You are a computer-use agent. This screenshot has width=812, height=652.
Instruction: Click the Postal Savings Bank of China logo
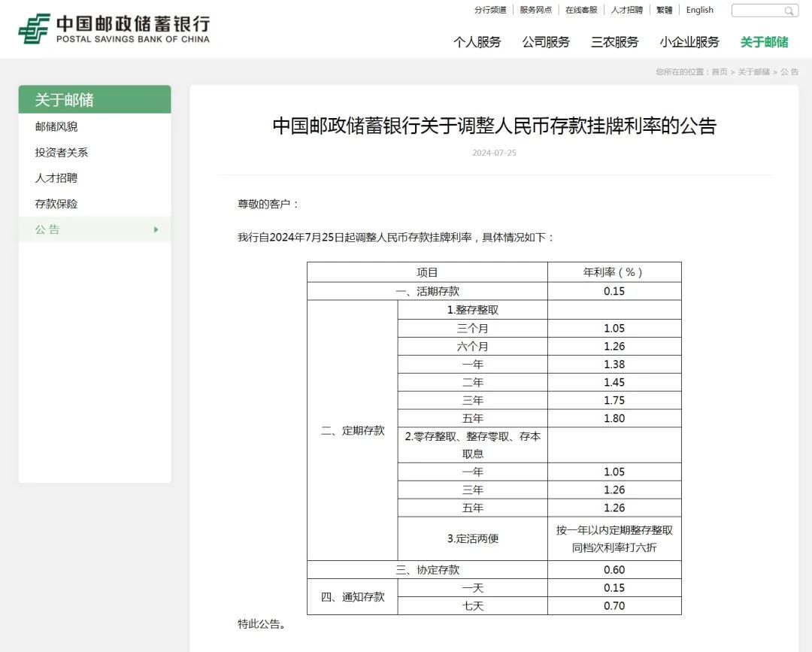114,29
